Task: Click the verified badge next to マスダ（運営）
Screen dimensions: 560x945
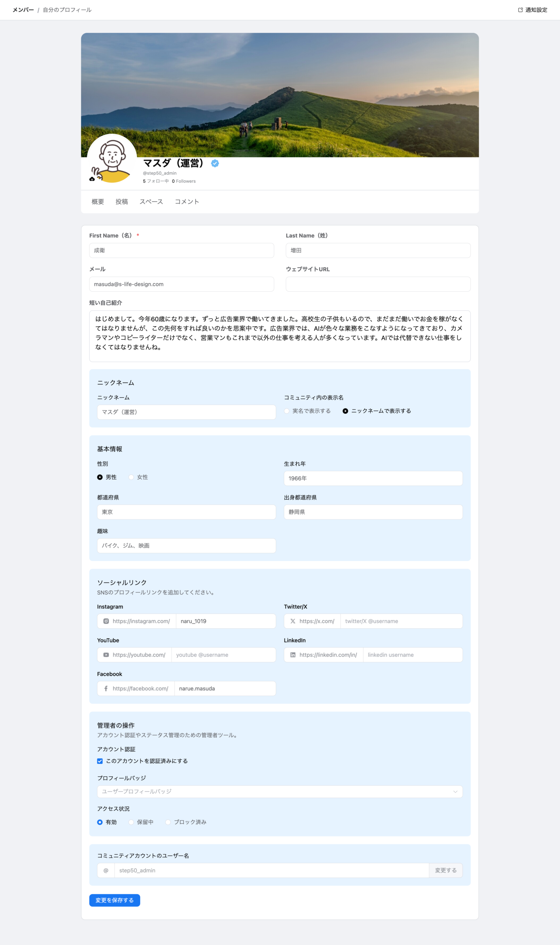Action: (x=215, y=163)
